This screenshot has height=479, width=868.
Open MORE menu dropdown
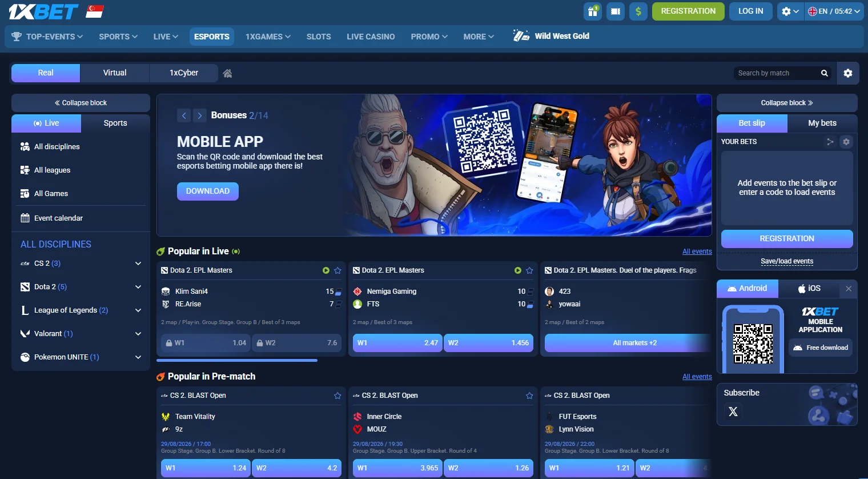479,37
